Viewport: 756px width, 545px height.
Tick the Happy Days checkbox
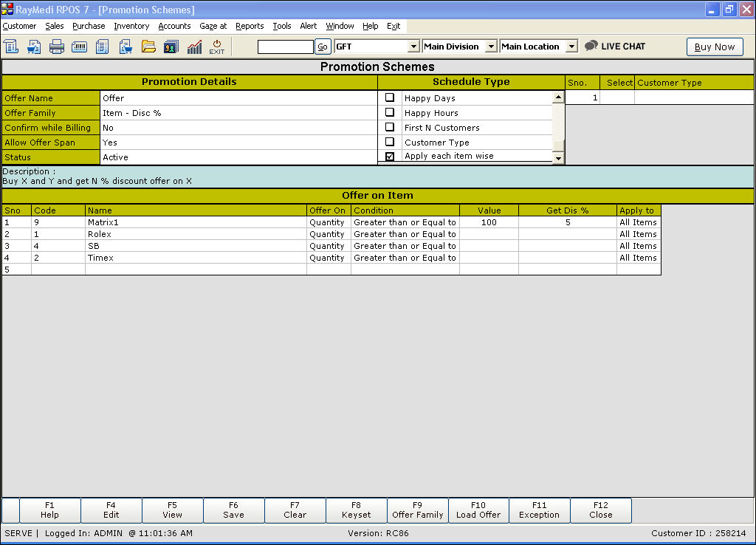[390, 97]
